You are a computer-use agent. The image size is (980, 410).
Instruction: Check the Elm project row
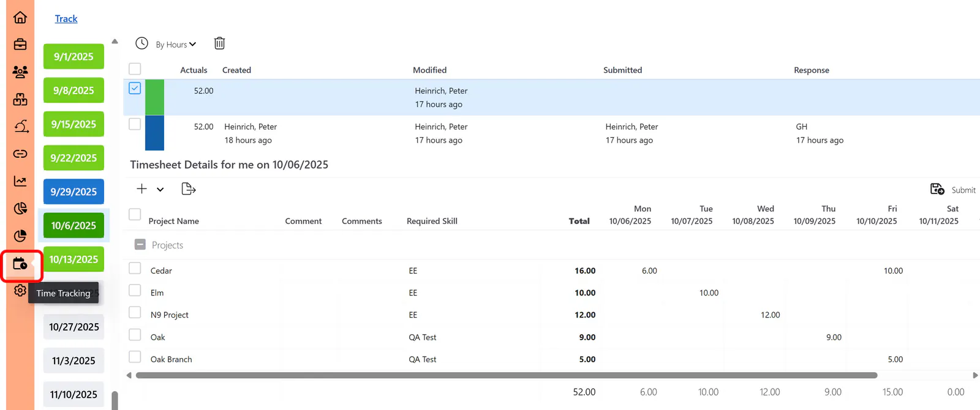point(135,290)
